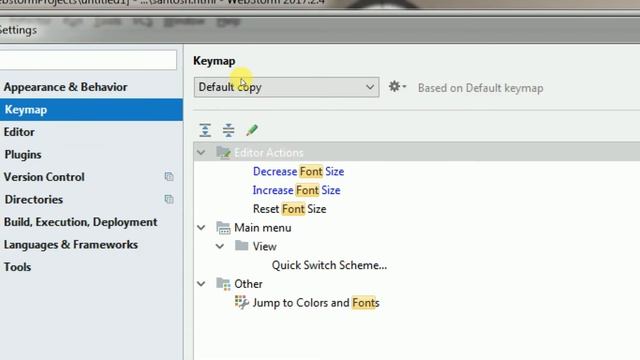
Task: Open the Version Control settings category
Action: point(44,177)
